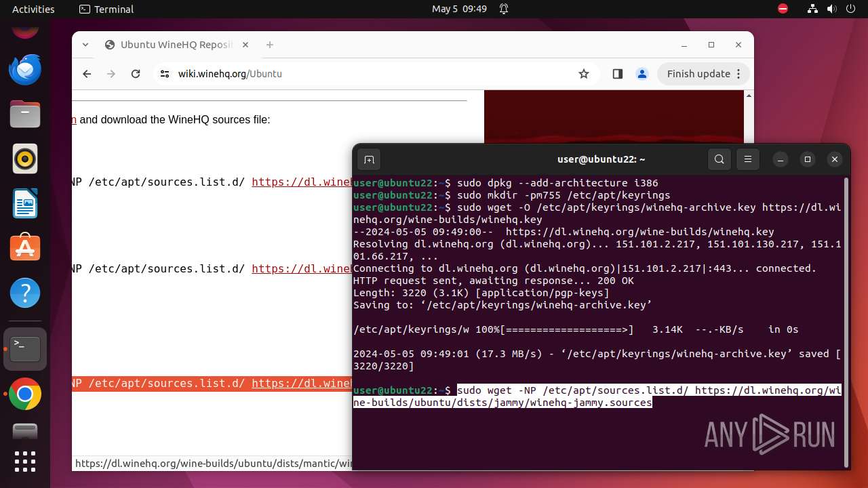
Task: Open first https://dl.wineh sources link
Action: pos(302,182)
